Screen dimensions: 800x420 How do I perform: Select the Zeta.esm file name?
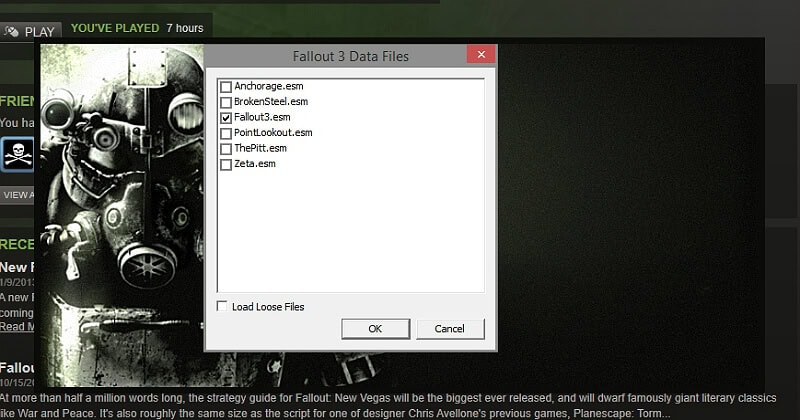(x=255, y=164)
